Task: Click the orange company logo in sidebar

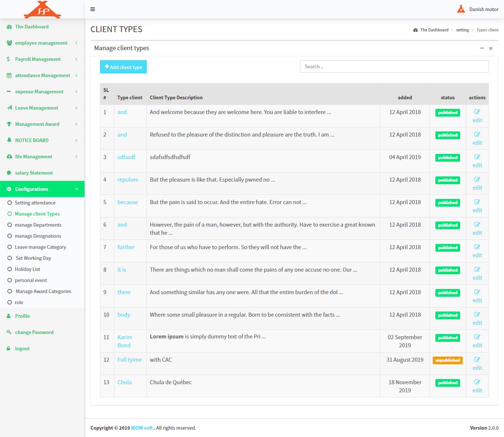Action: pos(42,10)
